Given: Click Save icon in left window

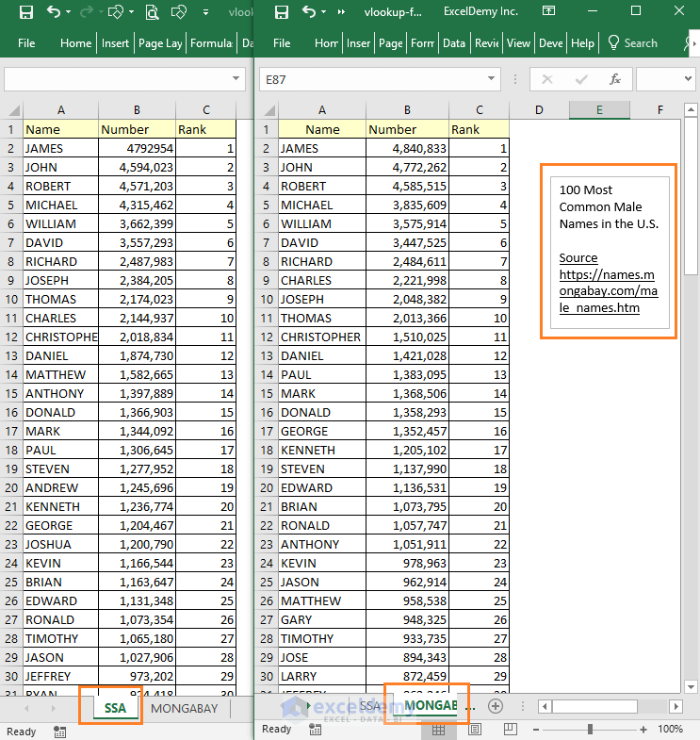Looking at the screenshot, I should [x=26, y=13].
